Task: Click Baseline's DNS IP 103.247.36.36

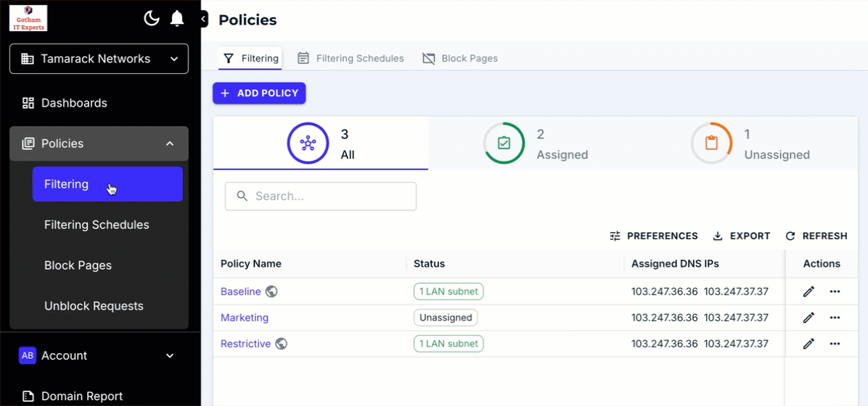Action: [x=664, y=291]
